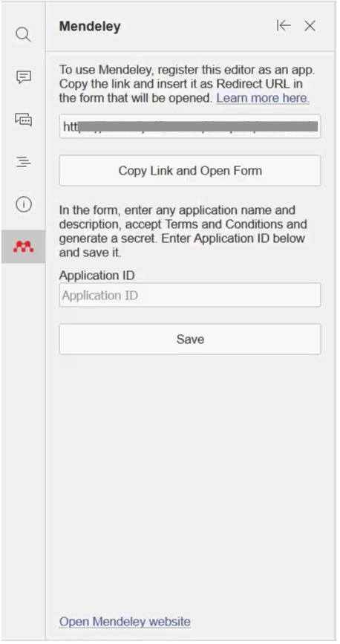Click Copy Link and Open Form
This screenshot has width=340, height=644.
point(190,170)
